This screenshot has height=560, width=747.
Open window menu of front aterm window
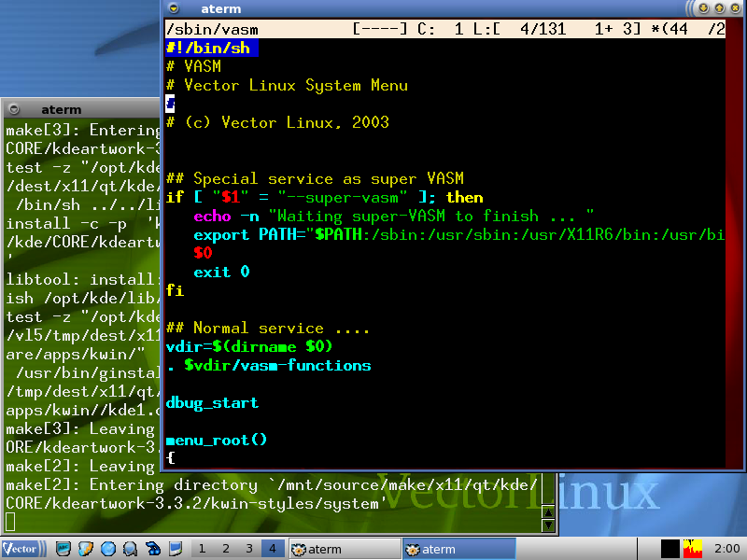(x=175, y=8)
